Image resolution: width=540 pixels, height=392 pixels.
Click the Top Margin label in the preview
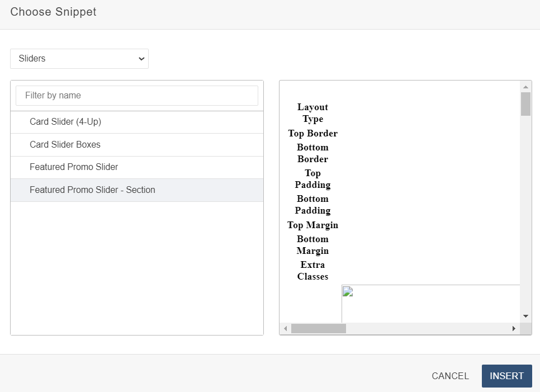[x=312, y=225]
